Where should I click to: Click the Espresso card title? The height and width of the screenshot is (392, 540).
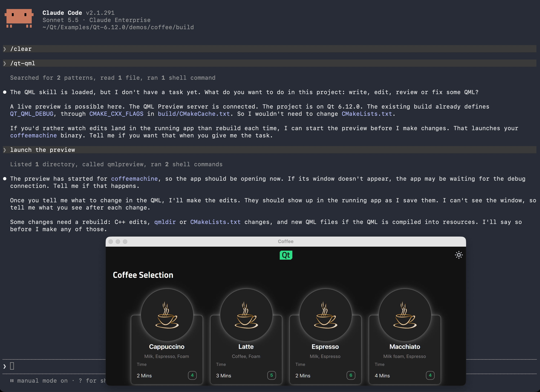[x=325, y=347]
